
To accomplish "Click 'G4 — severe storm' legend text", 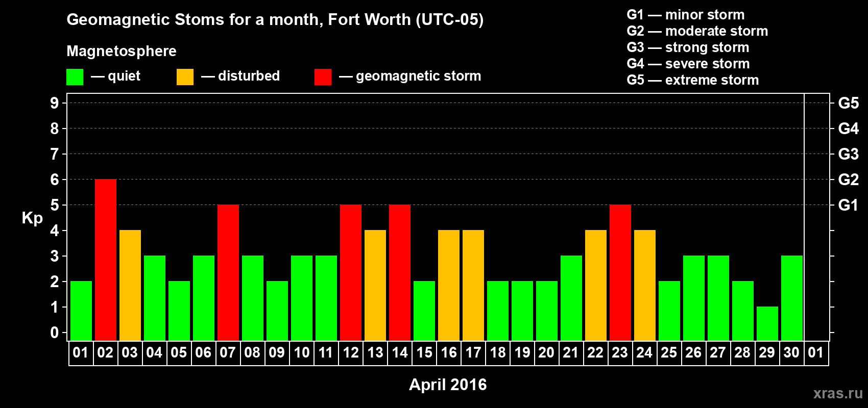I will pyautogui.click(x=688, y=64).
